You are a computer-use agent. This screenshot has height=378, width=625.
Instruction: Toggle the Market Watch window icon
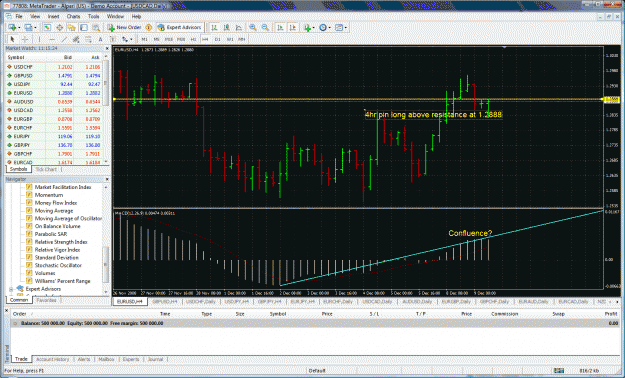(x=47, y=28)
